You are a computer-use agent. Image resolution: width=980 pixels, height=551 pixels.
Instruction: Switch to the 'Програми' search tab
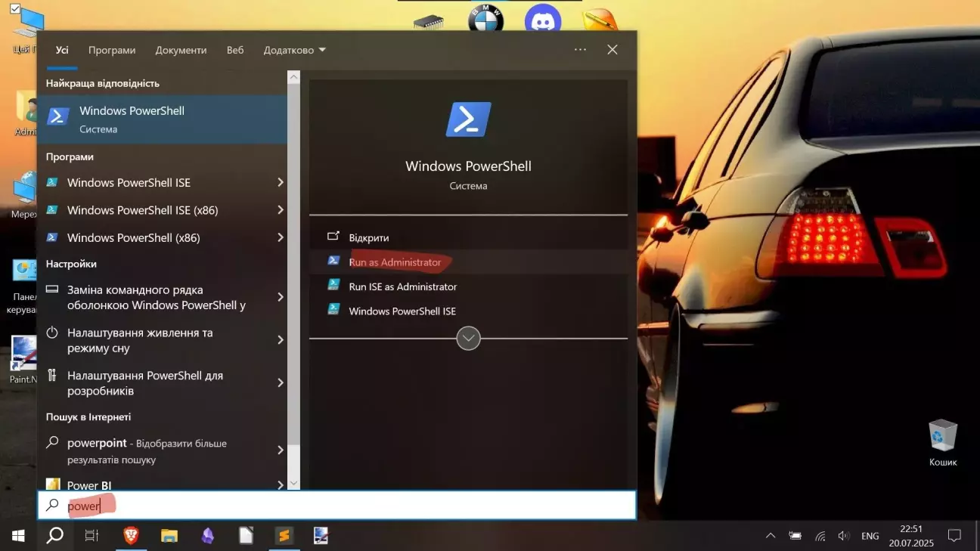pos(112,50)
